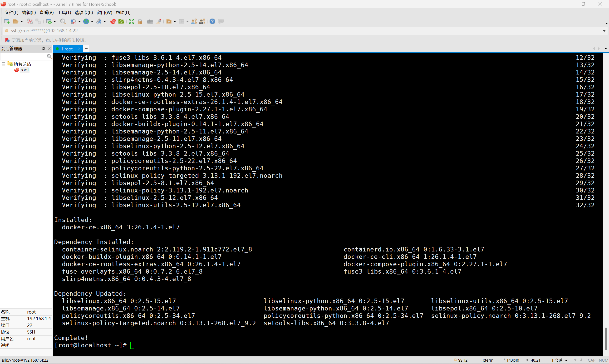The image size is (609, 364).
Task: Click the keyboard shortcut tools icon
Action: 150,22
